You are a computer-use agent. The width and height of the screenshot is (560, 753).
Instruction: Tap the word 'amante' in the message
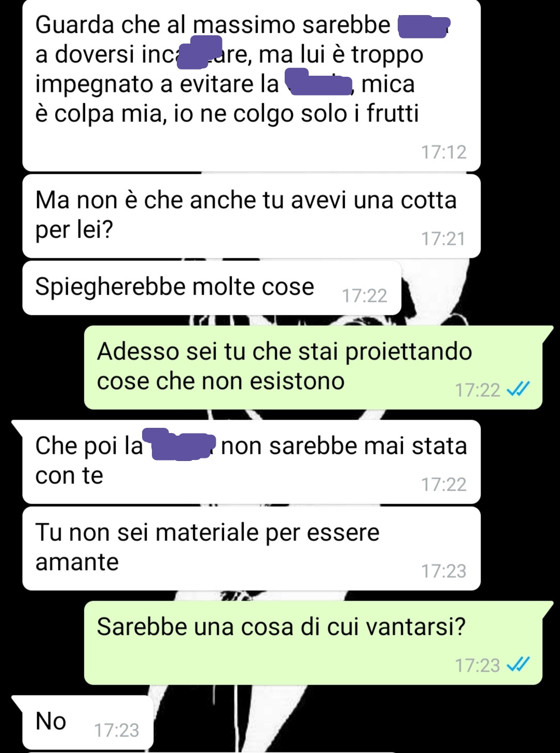point(77,562)
